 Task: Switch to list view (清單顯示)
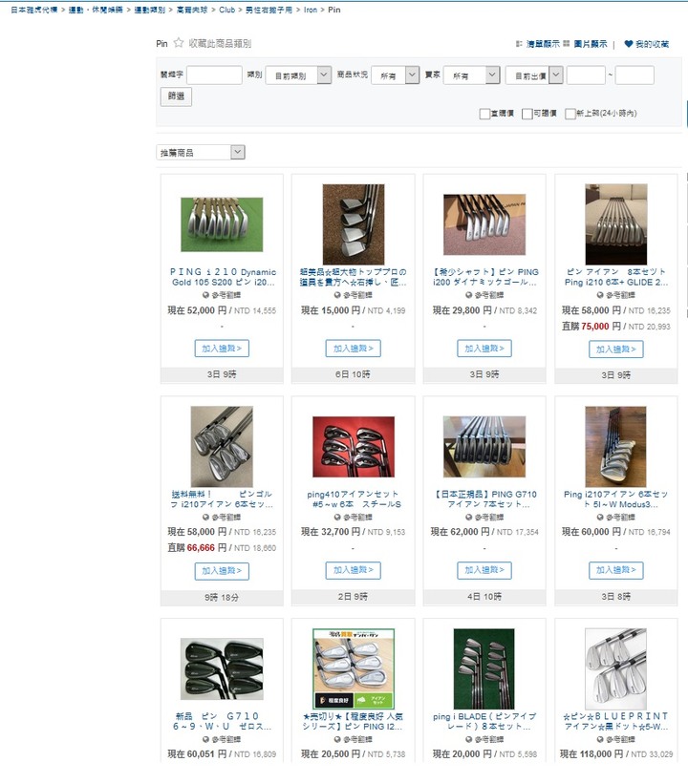pyautogui.click(x=538, y=44)
